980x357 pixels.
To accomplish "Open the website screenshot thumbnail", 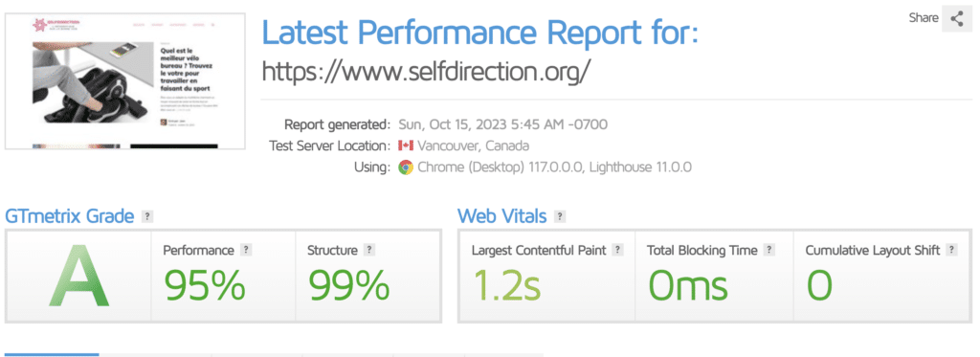I will tap(125, 82).
